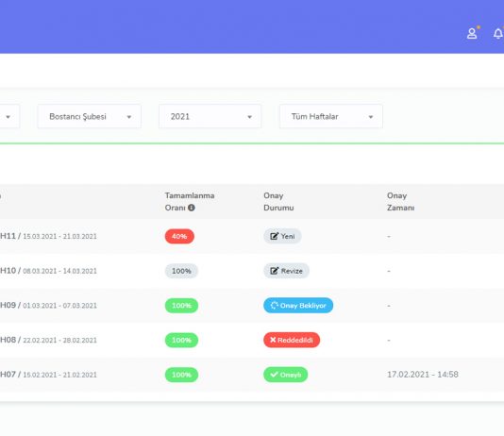The height and width of the screenshot is (436, 504).
Task: Expand the partially visible leftmost dropdown arrow
Action: pyautogui.click(x=8, y=117)
